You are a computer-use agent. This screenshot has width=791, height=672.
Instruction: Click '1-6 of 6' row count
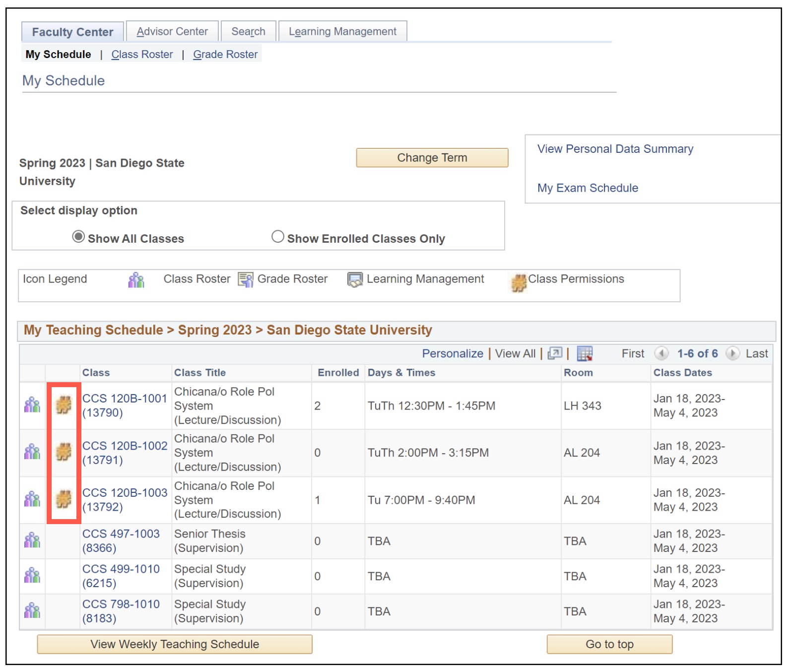(x=697, y=353)
